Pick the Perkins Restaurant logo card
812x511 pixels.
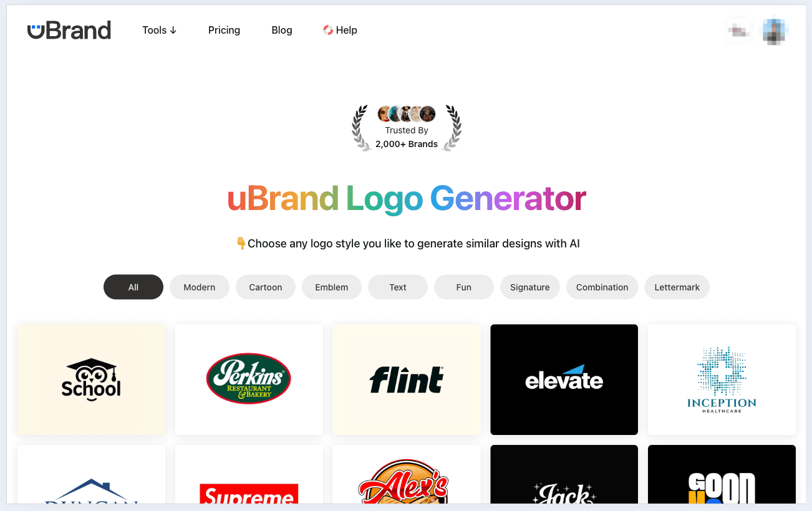(x=249, y=380)
